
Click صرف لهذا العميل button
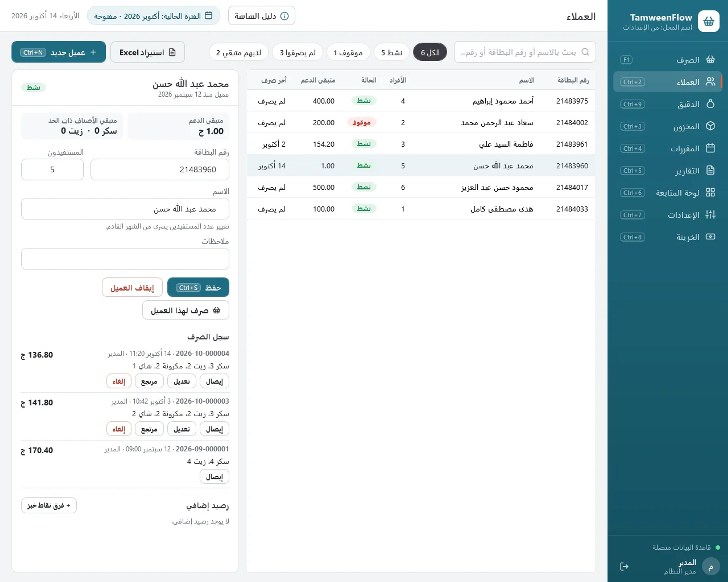click(x=186, y=310)
